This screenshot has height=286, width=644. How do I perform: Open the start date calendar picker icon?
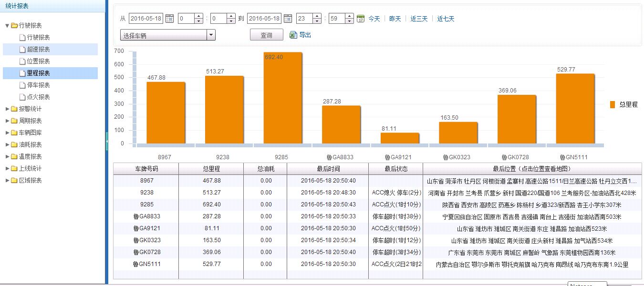[169, 19]
